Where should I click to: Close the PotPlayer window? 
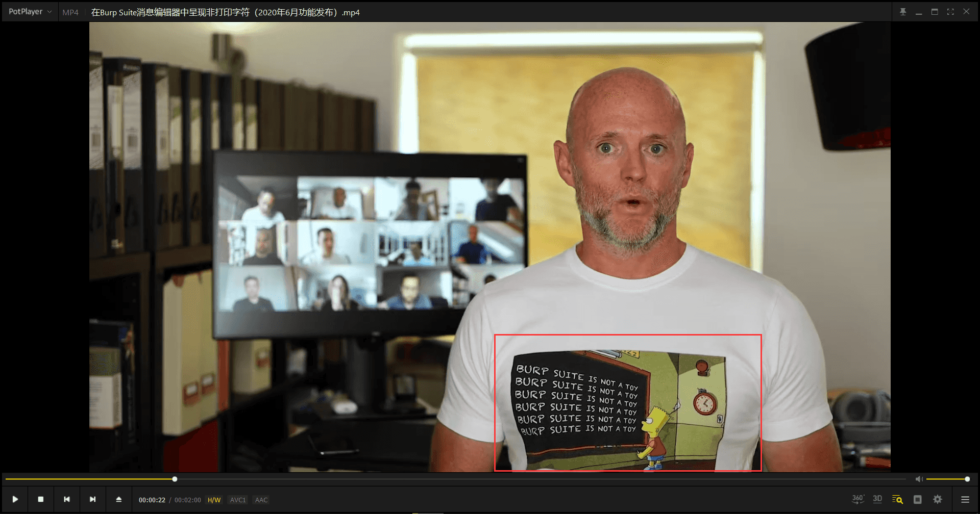coord(966,12)
